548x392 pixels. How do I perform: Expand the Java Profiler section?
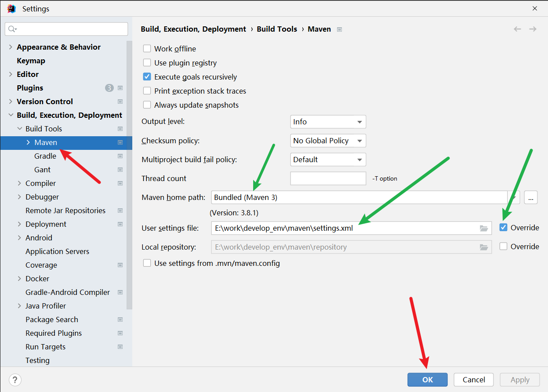coord(19,306)
